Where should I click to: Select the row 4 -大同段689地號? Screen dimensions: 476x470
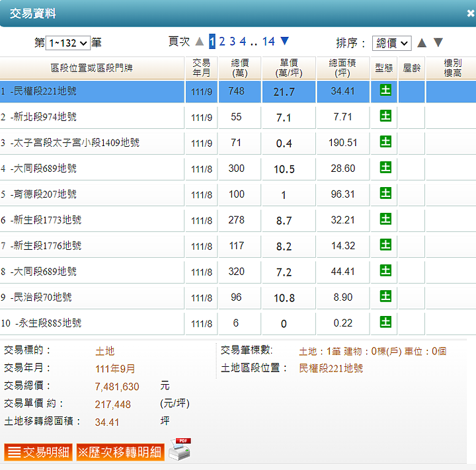click(238, 169)
